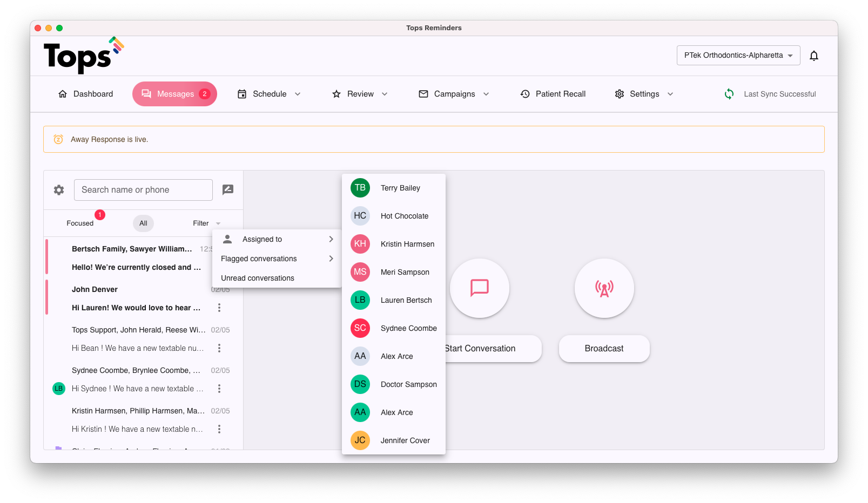Image resolution: width=868 pixels, height=503 pixels.
Task: Click SC avatar for Sydnee Coombe
Action: coord(360,328)
